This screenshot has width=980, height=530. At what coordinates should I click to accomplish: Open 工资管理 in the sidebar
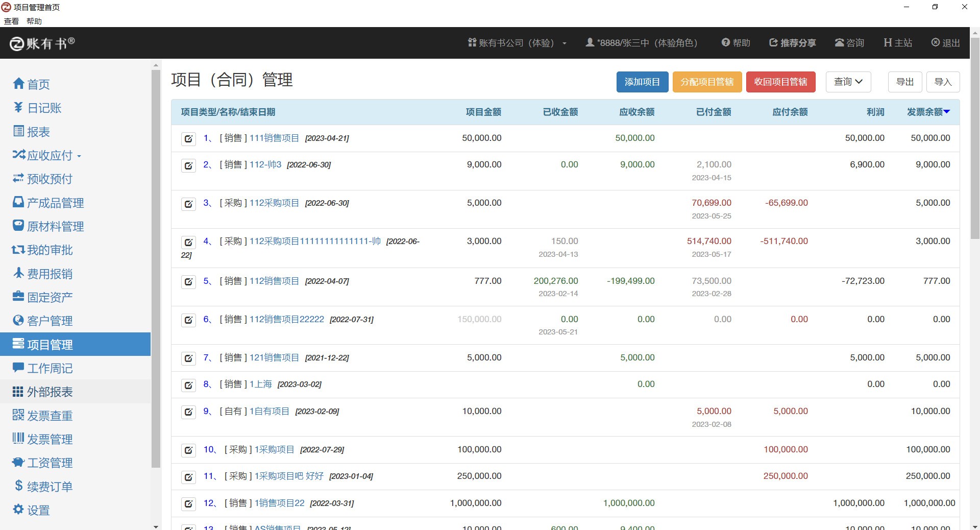[43, 463]
